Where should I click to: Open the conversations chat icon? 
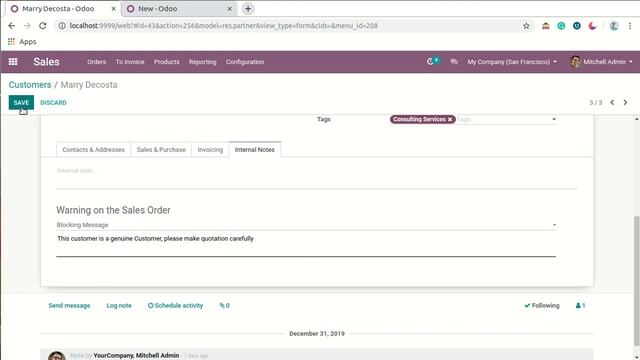454,62
